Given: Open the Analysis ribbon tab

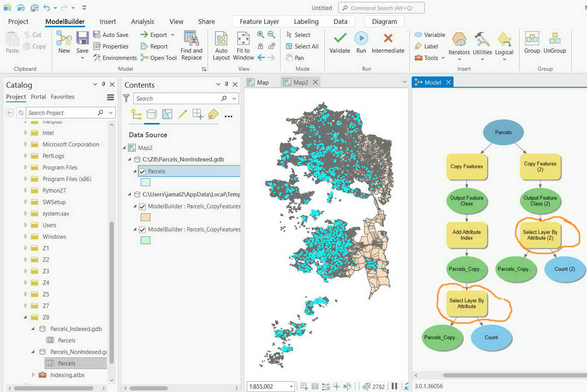Looking at the screenshot, I should tap(142, 22).
